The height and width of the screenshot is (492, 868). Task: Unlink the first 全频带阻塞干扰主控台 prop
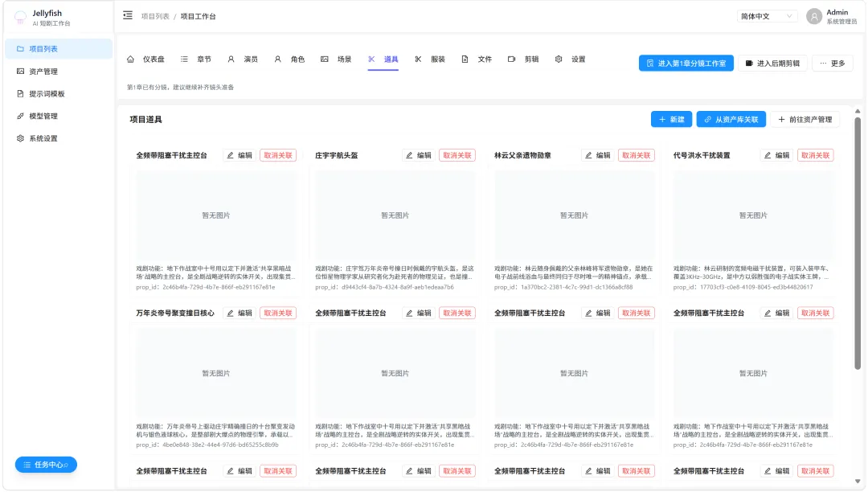coord(278,155)
